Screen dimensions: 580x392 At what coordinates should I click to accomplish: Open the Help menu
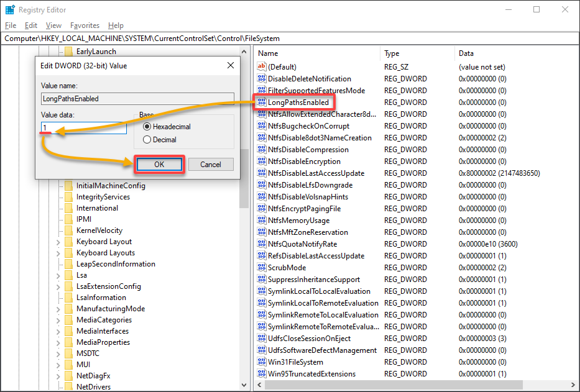[x=116, y=25]
